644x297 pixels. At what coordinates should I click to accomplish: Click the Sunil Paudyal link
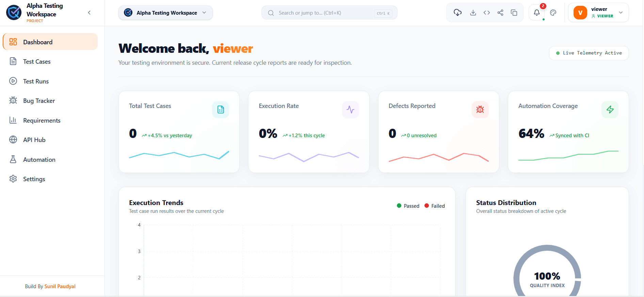[60, 286]
